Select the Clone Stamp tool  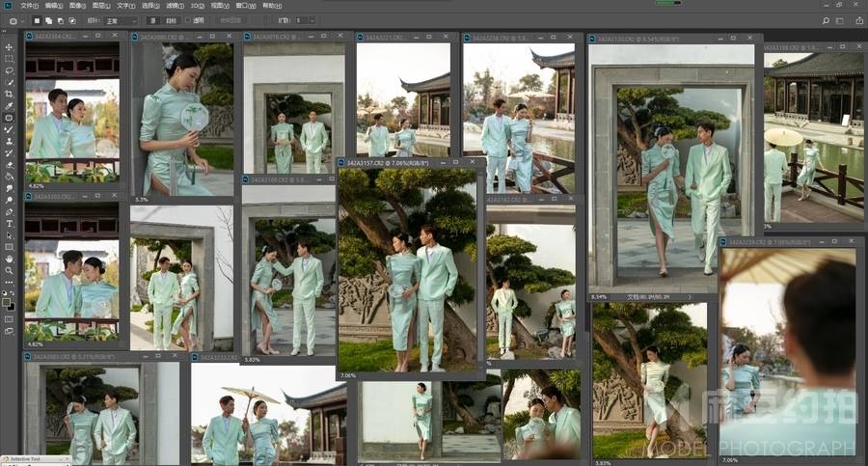click(9, 141)
